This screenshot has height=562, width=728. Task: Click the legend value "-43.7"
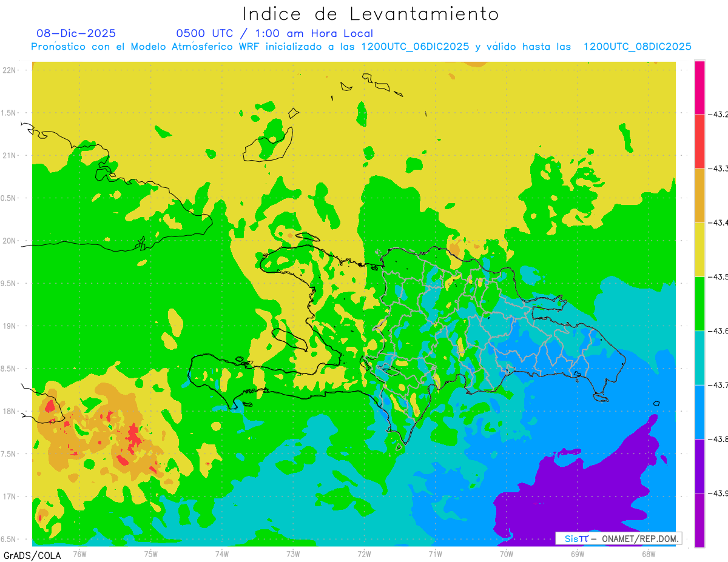[x=719, y=385]
